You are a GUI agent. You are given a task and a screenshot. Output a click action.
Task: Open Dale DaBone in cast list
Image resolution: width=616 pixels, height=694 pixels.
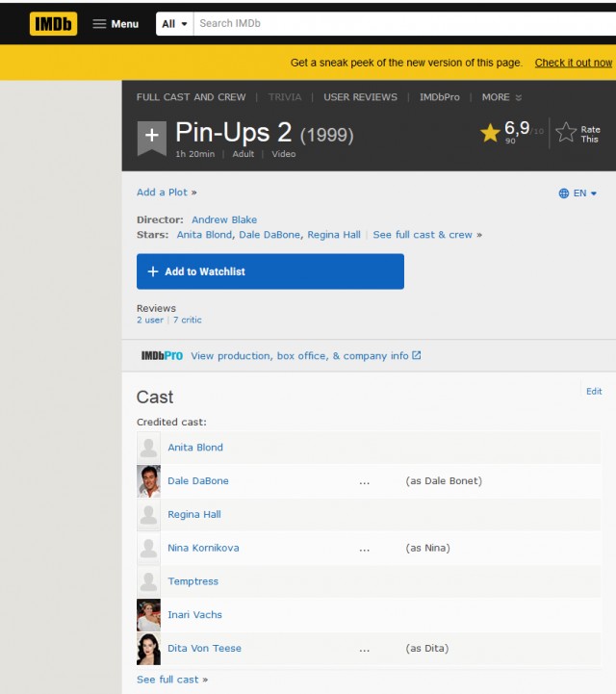(x=198, y=481)
